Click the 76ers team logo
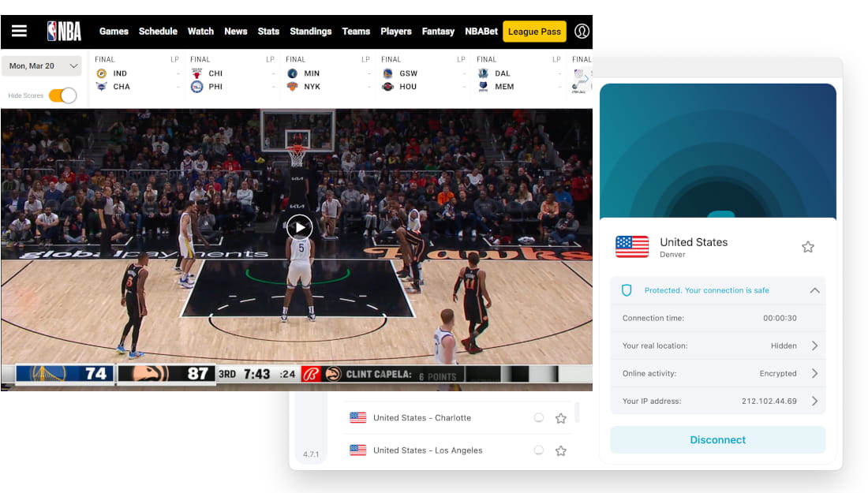 click(196, 87)
